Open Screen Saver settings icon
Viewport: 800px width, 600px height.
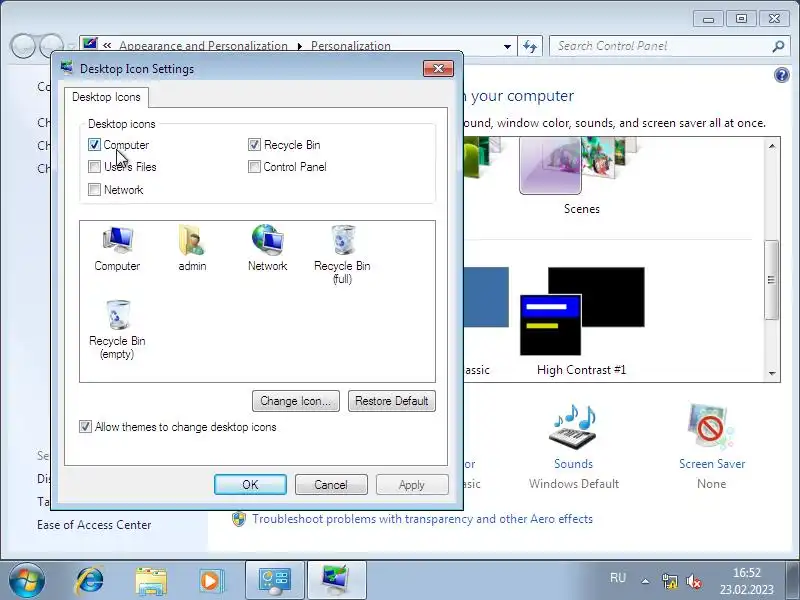pos(711,428)
